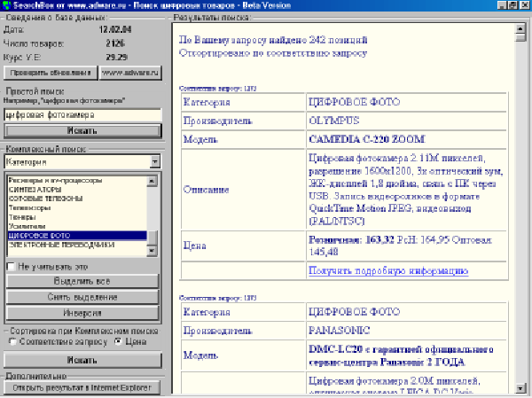The height and width of the screenshot is (398, 532).
Task: Click the Число товаров value 2126
Action: [x=115, y=43]
